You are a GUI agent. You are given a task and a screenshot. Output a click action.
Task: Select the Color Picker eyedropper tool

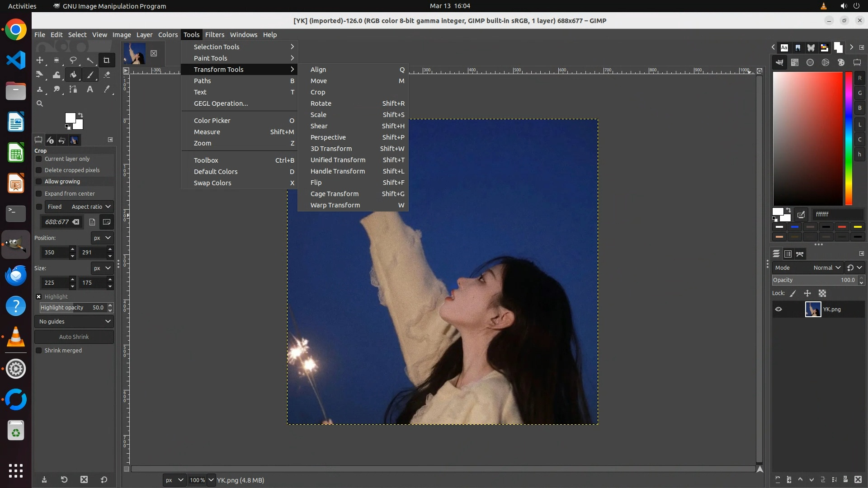107,89
